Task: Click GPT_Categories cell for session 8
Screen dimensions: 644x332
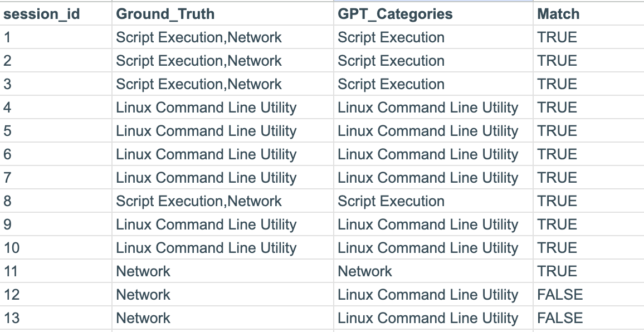Action: pos(391,201)
